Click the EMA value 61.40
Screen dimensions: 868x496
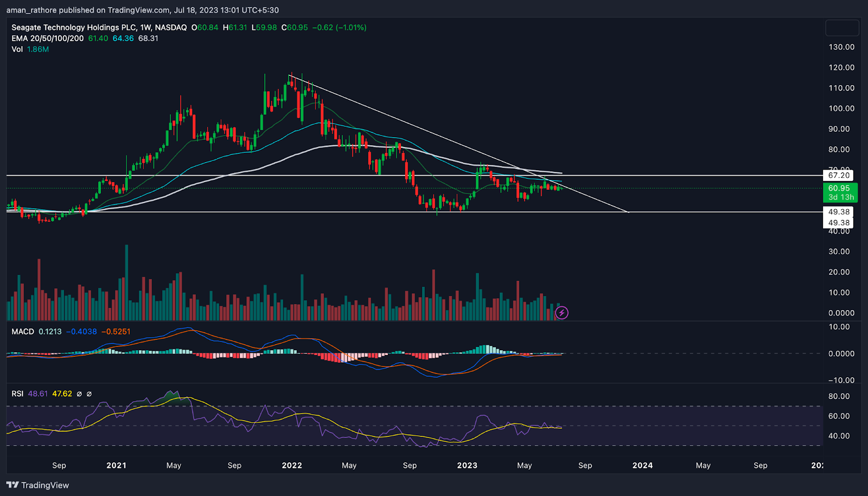point(98,38)
